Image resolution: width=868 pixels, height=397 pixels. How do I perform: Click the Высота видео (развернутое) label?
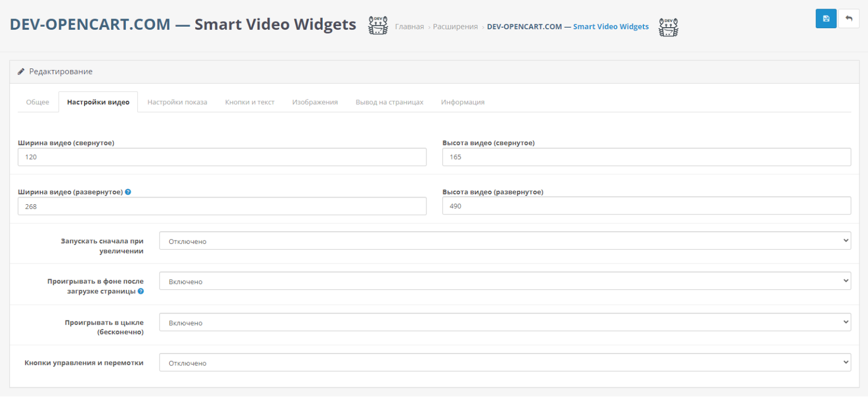click(x=493, y=192)
